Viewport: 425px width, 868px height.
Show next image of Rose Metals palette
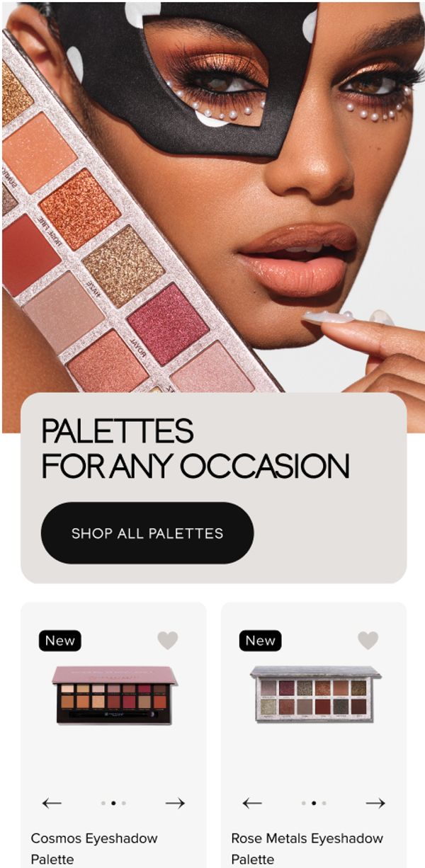375,803
